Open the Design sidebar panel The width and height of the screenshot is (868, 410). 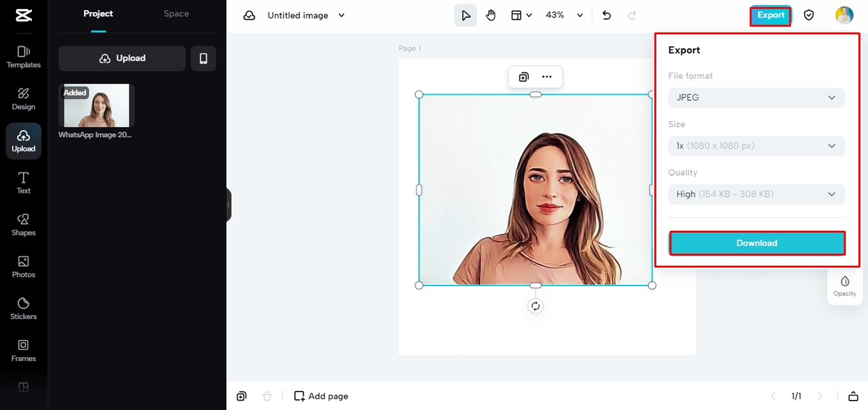click(x=24, y=99)
